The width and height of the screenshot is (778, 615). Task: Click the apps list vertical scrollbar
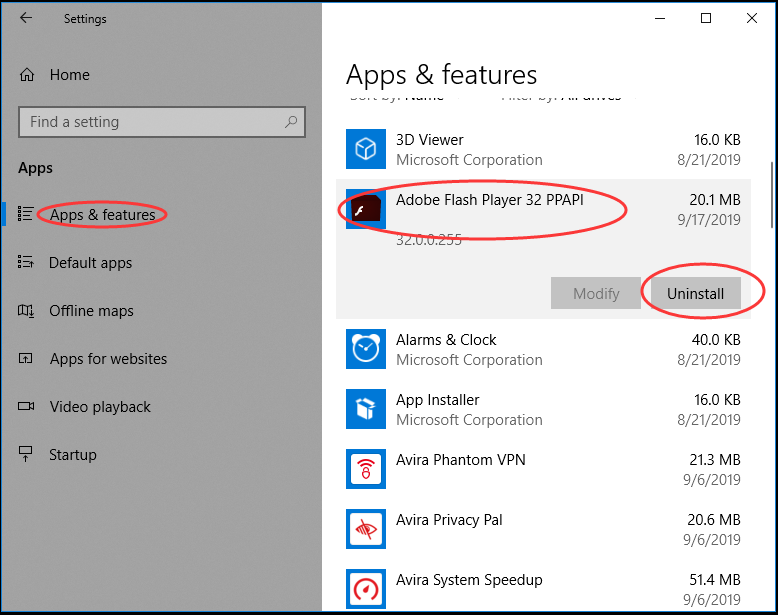point(772,195)
